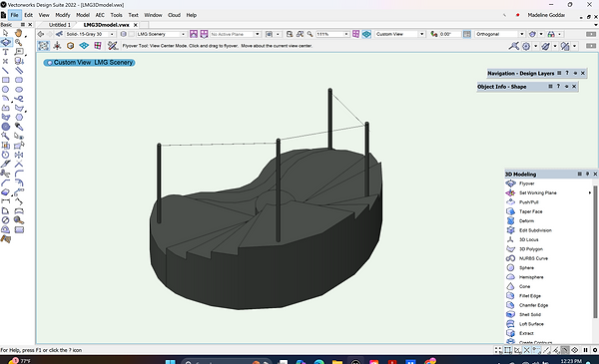
Task: Choose the Pan hand tool
Action: click(x=18, y=33)
